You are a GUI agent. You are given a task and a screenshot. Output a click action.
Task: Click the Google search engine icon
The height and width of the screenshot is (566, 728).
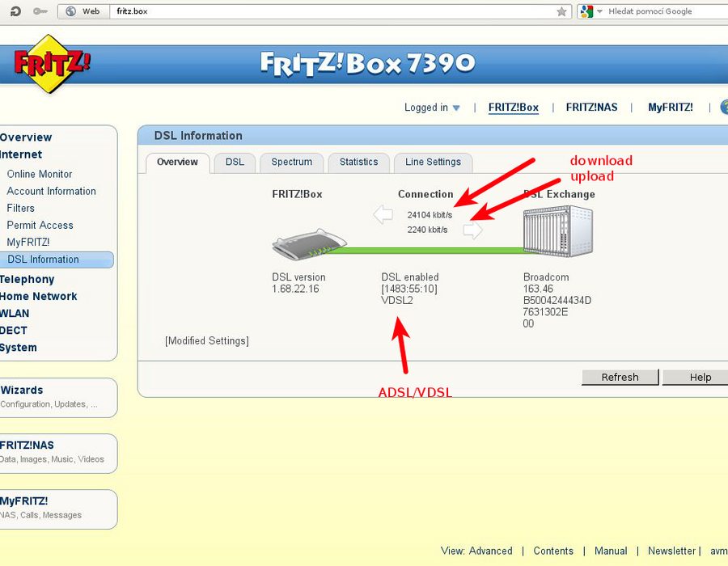587,11
